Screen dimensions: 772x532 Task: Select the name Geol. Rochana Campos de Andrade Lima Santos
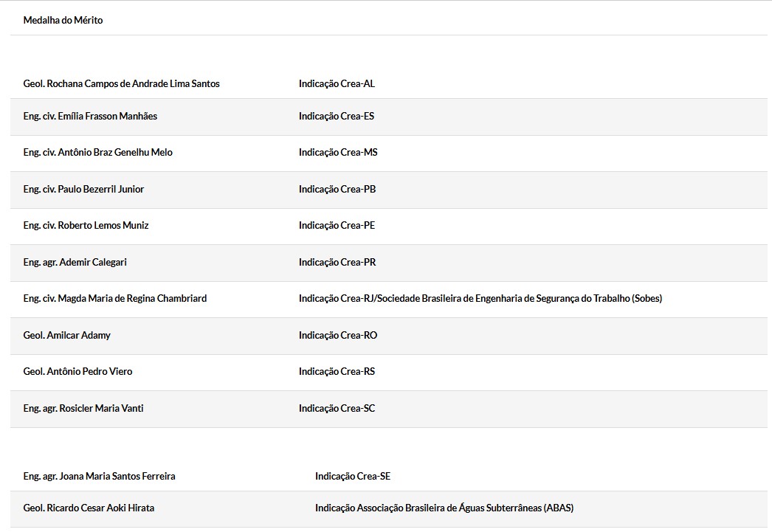(121, 84)
